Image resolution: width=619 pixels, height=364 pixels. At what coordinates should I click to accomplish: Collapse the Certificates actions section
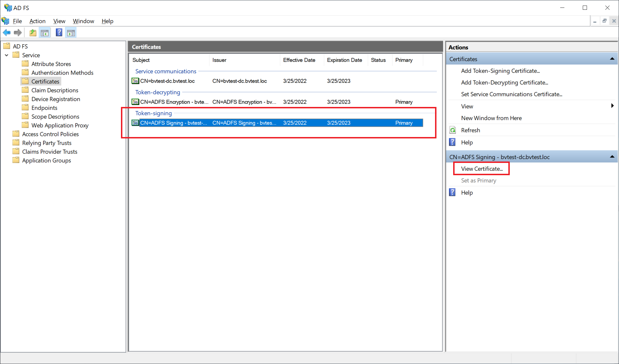pyautogui.click(x=612, y=59)
